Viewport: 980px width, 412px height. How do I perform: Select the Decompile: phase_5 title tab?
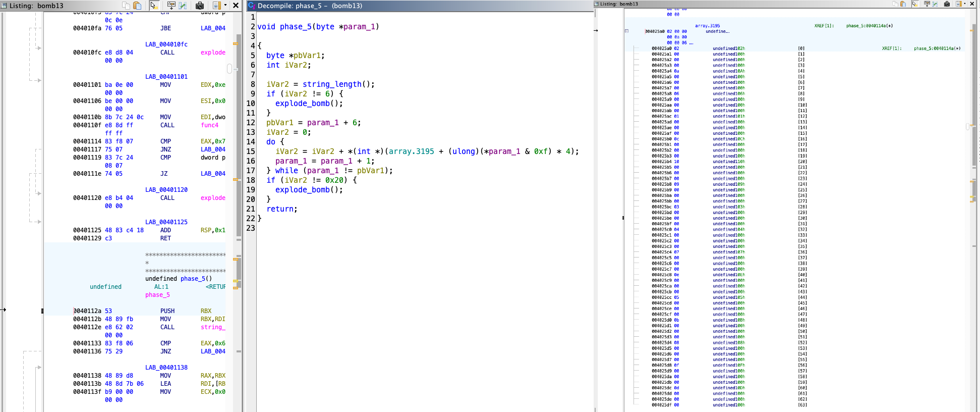(310, 6)
